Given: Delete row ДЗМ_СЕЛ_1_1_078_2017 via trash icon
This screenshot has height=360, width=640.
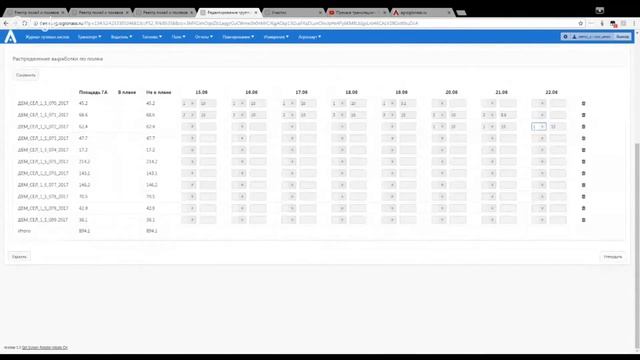Looking at the screenshot, I should [583, 197].
